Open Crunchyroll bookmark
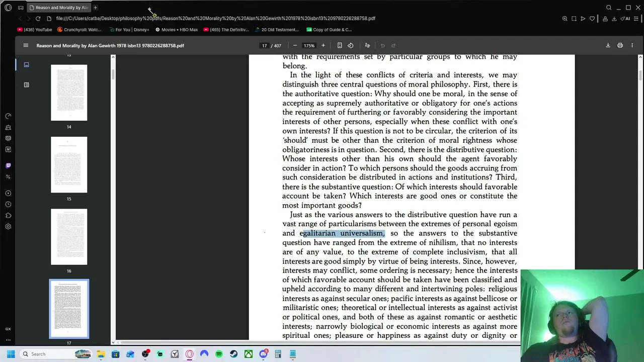This screenshot has width=644, height=362. pyautogui.click(x=79, y=30)
